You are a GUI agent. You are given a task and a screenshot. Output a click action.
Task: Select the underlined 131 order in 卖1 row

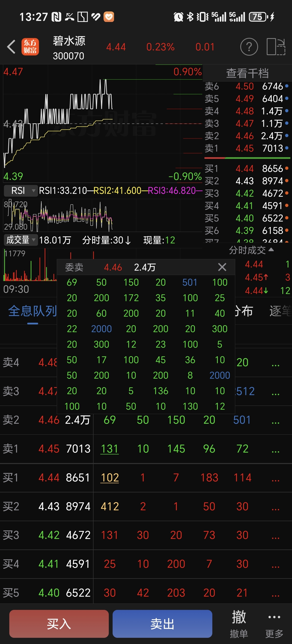pos(109,449)
